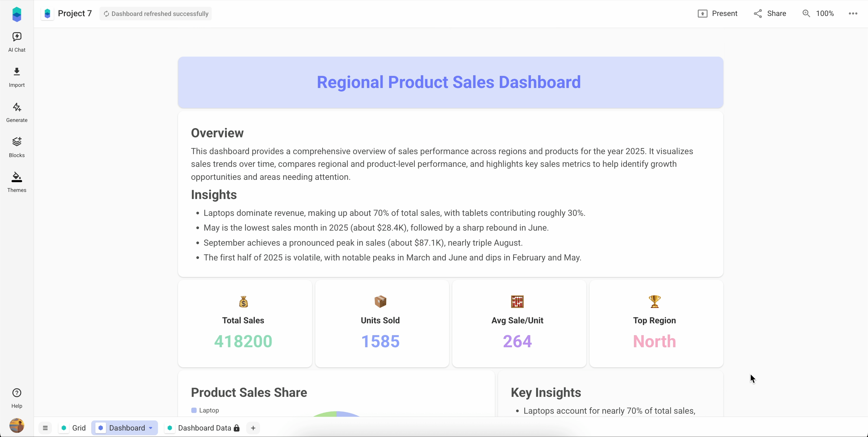The width and height of the screenshot is (868, 437).
Task: Open Help from the sidebar
Action: 17,399
